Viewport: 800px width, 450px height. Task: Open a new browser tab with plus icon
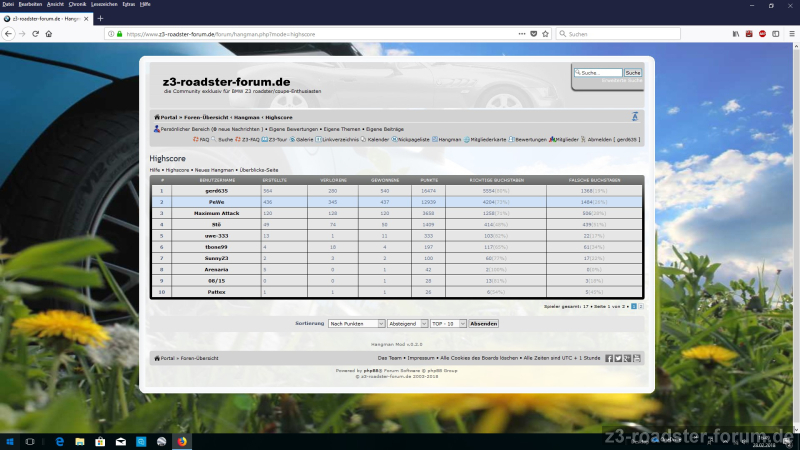click(100, 19)
